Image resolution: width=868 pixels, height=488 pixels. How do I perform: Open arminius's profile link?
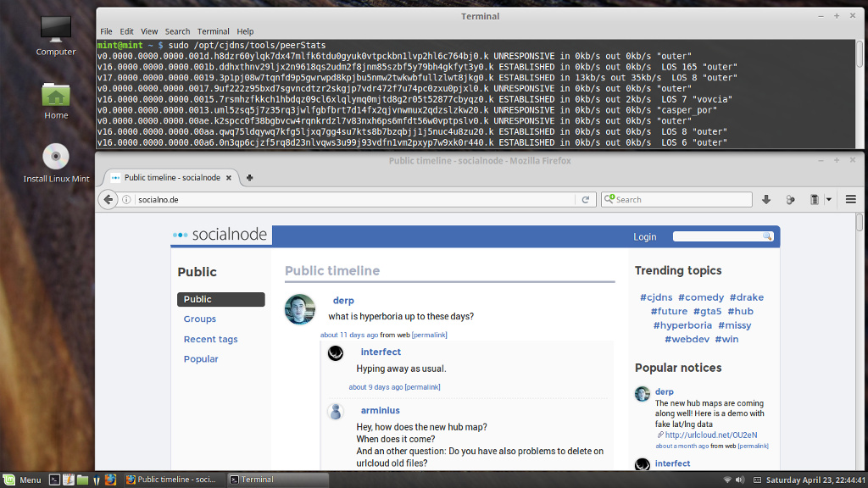tap(381, 411)
